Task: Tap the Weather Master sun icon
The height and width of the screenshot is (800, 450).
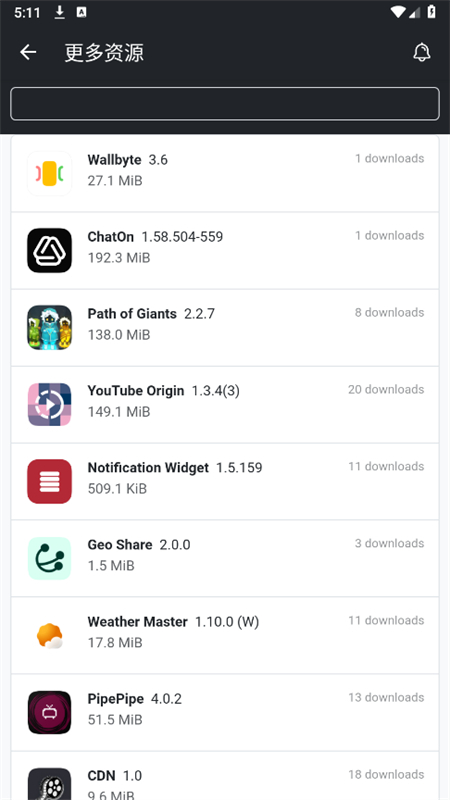Action: (x=49, y=636)
